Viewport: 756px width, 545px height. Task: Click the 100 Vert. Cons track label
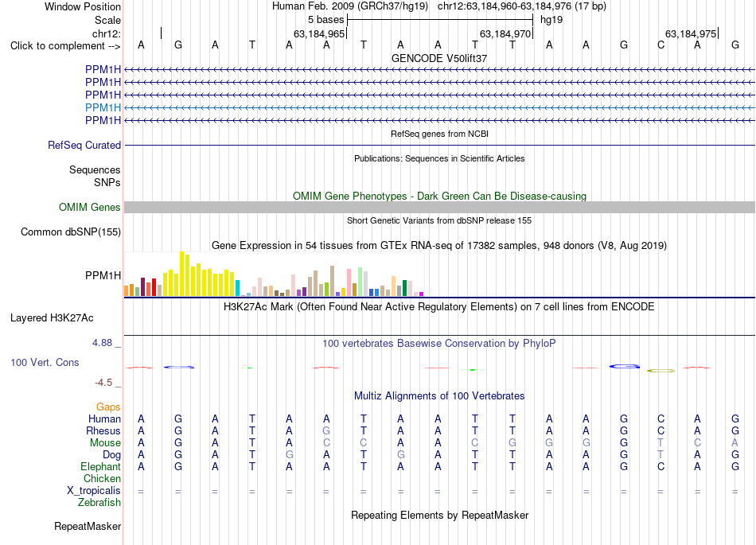(45, 362)
